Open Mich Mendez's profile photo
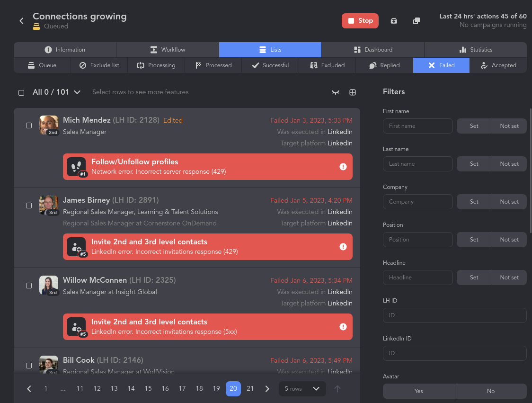This screenshot has height=403, width=532. pyautogui.click(x=49, y=125)
